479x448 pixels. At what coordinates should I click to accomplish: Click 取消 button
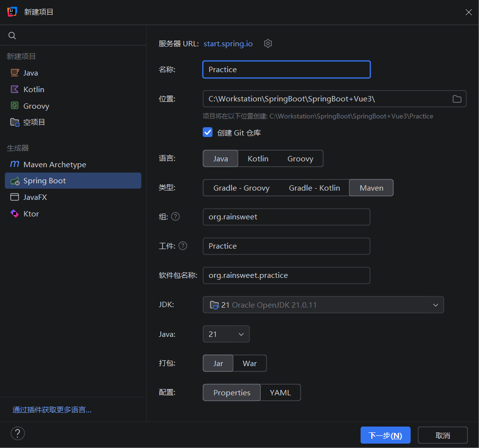click(x=442, y=435)
